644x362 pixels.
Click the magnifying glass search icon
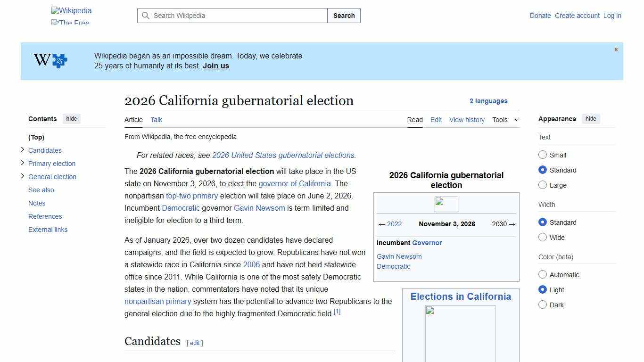click(146, 16)
